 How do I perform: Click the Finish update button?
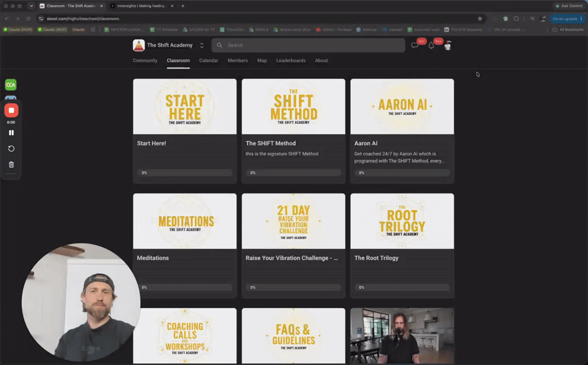point(568,18)
